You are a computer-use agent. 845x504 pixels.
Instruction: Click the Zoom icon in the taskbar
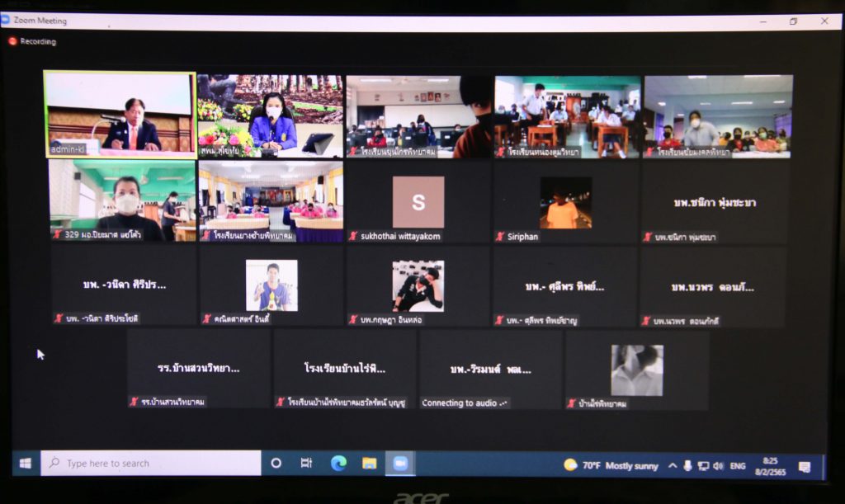tap(400, 464)
